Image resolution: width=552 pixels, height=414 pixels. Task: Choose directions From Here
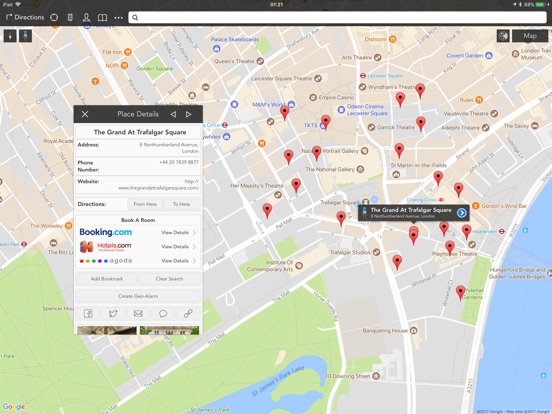(x=145, y=204)
